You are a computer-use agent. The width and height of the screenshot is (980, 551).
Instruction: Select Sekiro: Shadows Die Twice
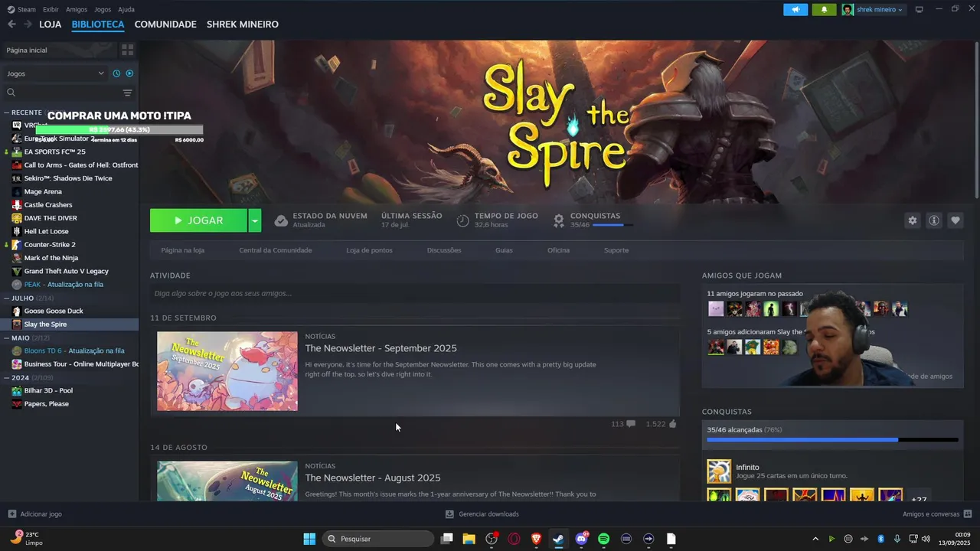coord(68,178)
